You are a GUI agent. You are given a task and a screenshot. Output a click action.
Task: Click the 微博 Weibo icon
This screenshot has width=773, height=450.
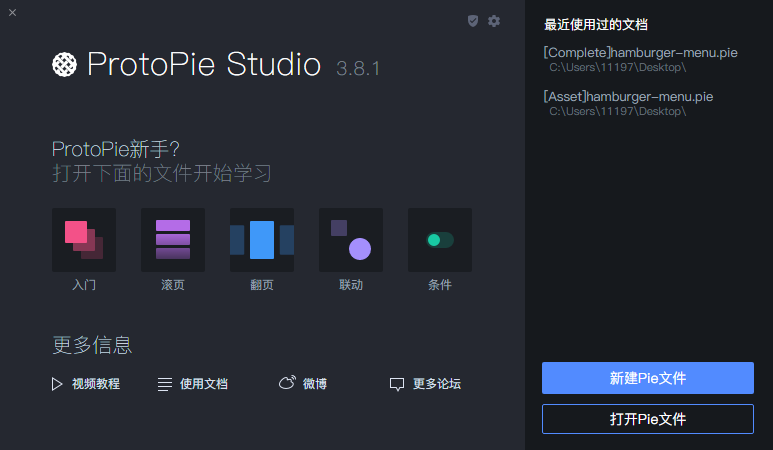click(x=287, y=382)
